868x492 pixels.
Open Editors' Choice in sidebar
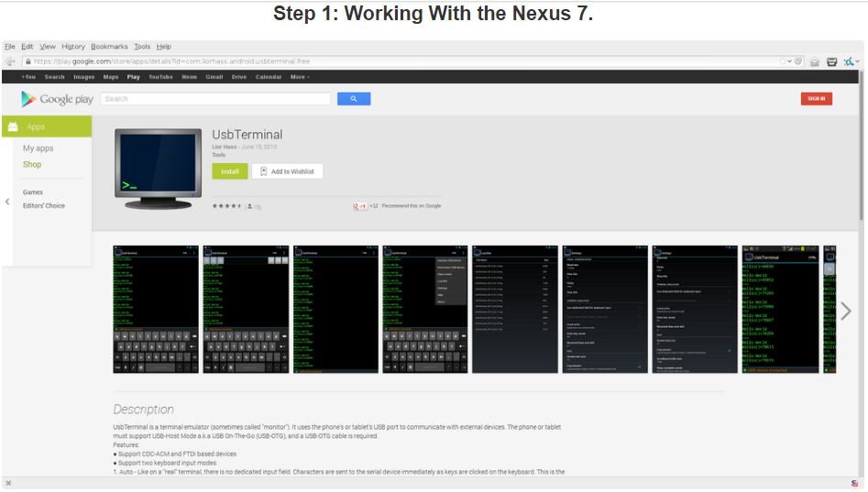click(44, 206)
